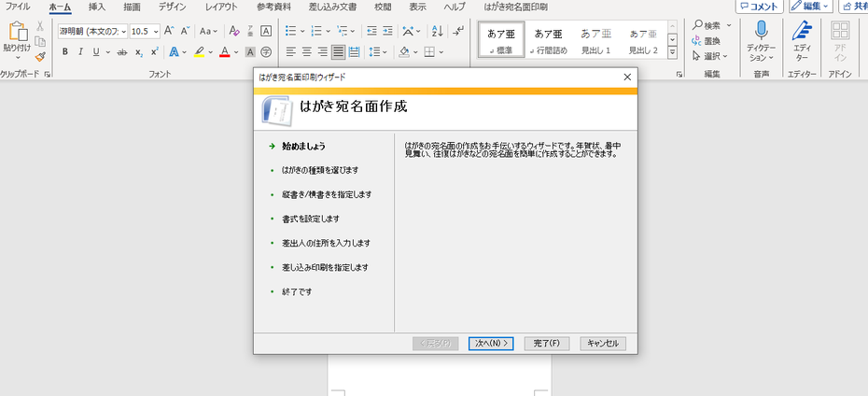Apply the 見出し 2 style
This screenshot has height=396, width=868.
click(x=643, y=40)
